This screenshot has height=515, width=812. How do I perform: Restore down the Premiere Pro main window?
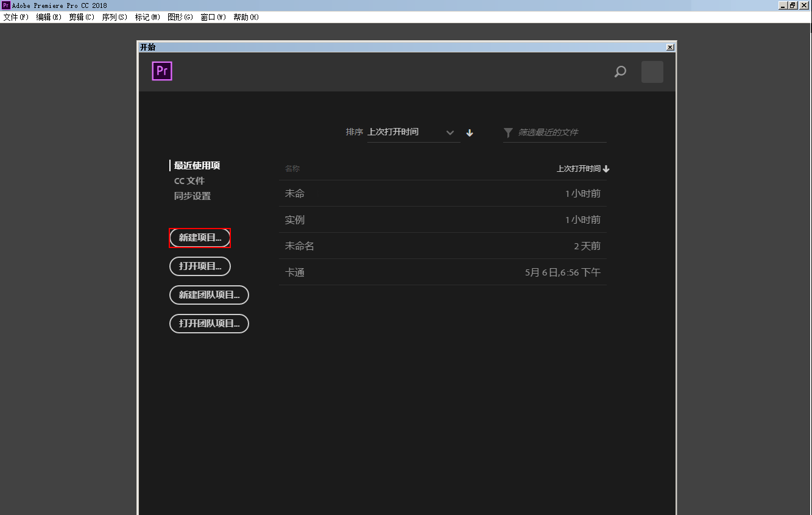(793, 5)
